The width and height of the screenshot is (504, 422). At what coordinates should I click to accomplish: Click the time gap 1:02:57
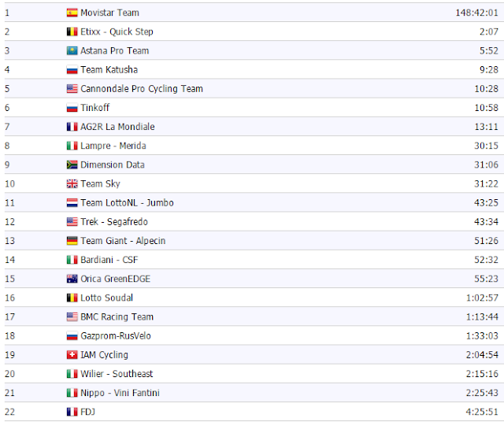482,298
